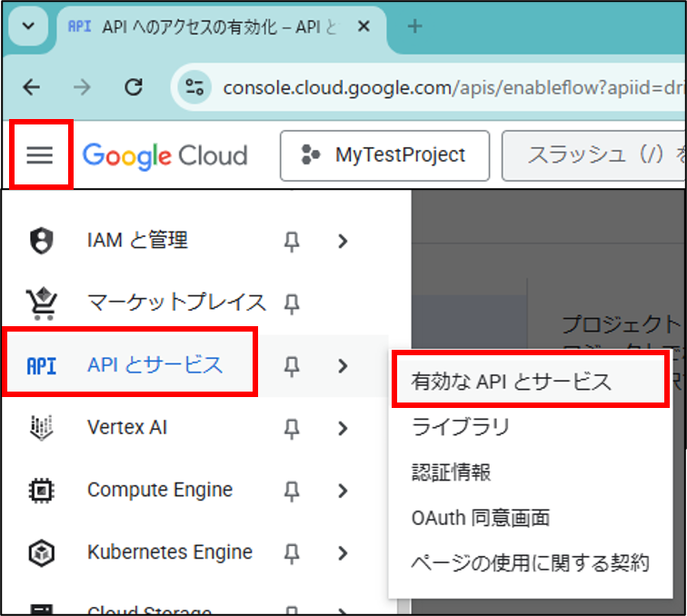Open the tab search dropdown arrow

(x=28, y=26)
